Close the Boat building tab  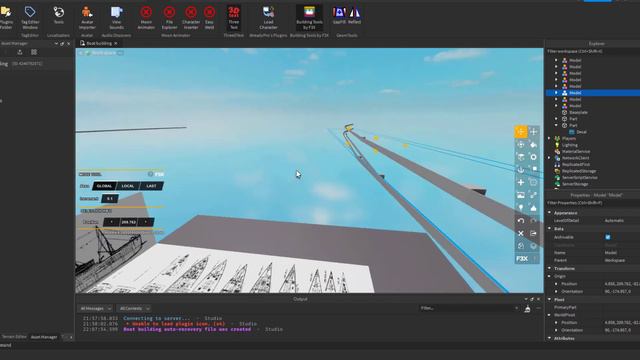tap(116, 43)
